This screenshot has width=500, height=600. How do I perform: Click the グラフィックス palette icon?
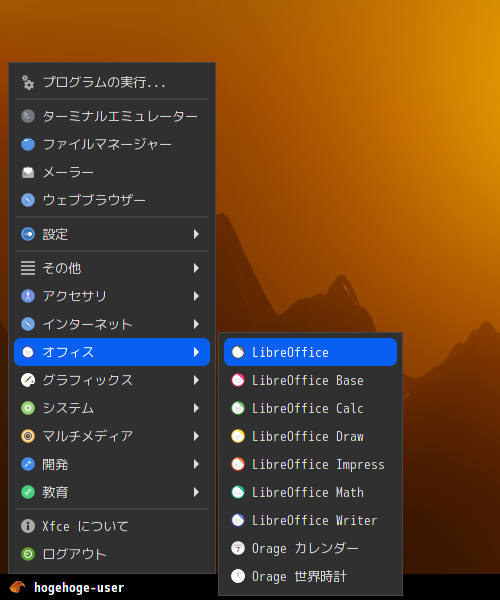(x=28, y=380)
